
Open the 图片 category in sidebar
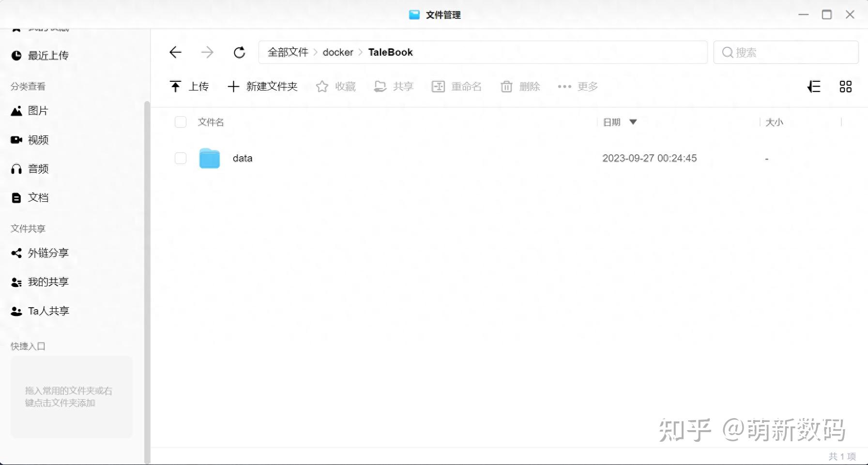click(37, 110)
